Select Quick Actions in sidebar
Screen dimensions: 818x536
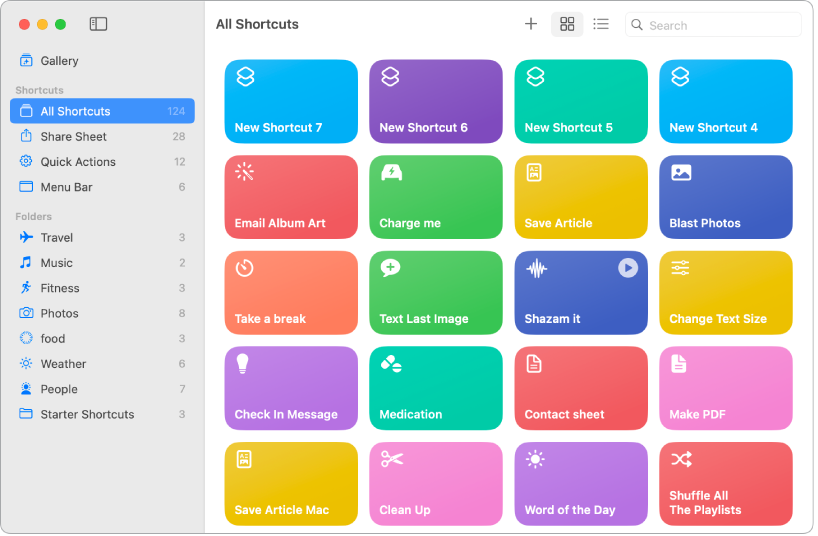(78, 162)
